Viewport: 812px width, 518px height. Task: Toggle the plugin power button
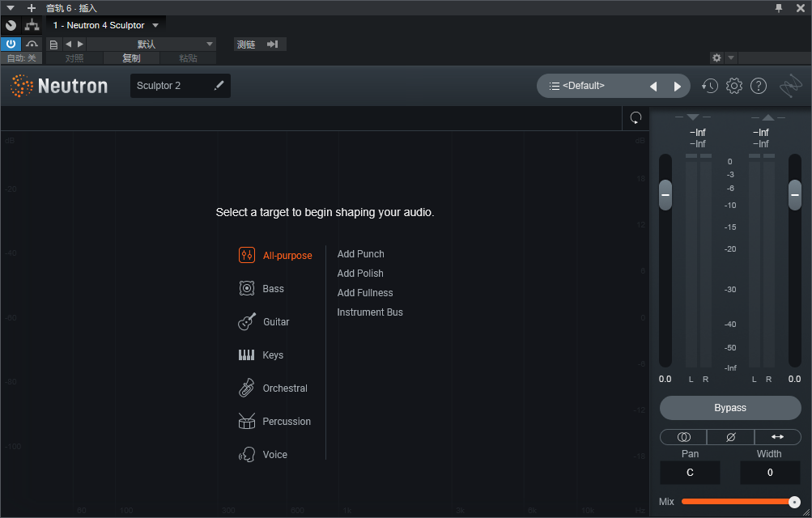coord(11,45)
